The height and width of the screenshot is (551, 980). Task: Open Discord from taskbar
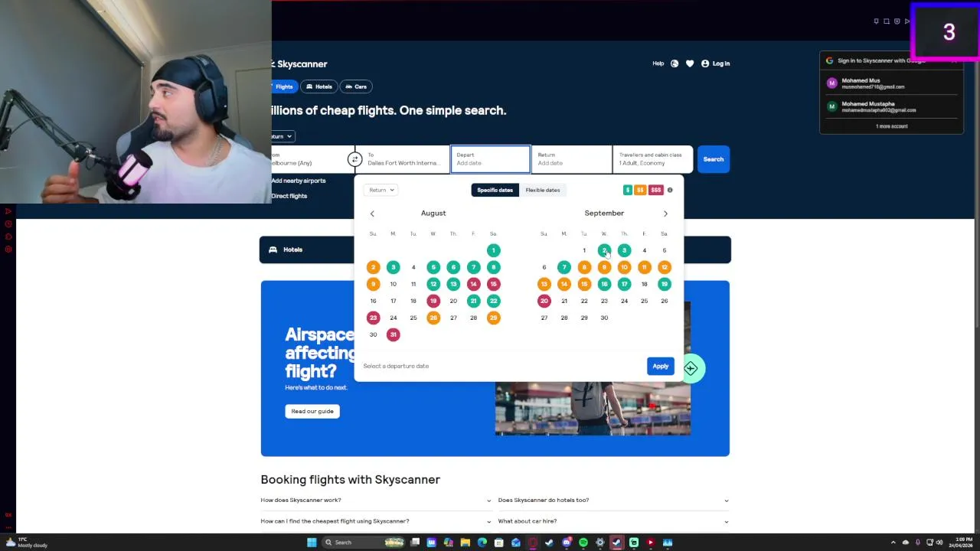[x=566, y=543]
